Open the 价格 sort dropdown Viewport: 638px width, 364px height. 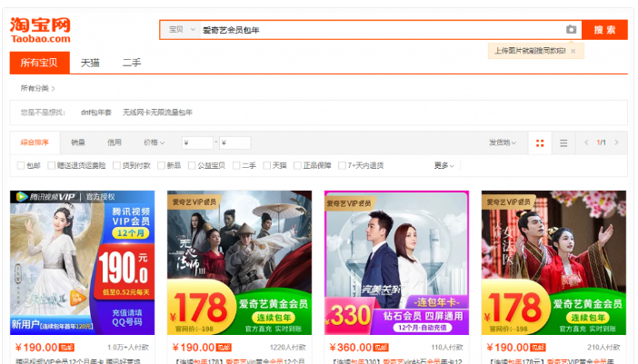(x=154, y=143)
